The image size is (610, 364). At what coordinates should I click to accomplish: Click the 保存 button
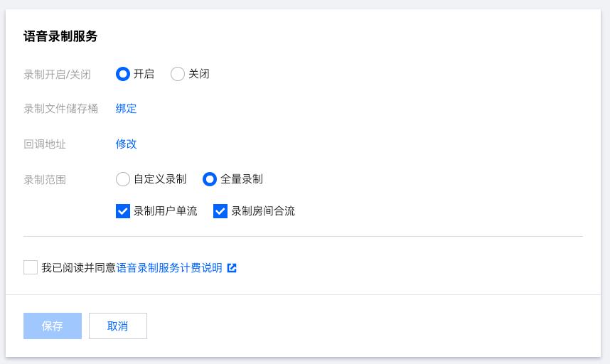tap(53, 326)
